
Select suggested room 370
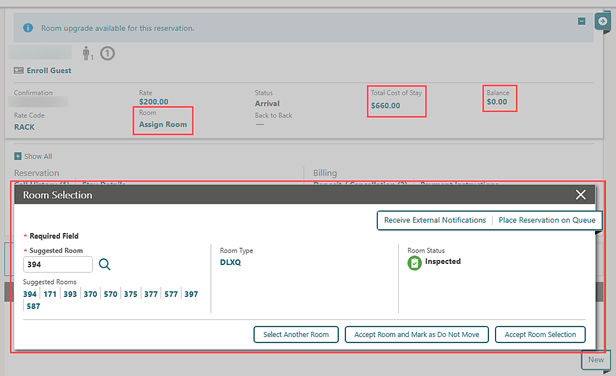coord(90,294)
